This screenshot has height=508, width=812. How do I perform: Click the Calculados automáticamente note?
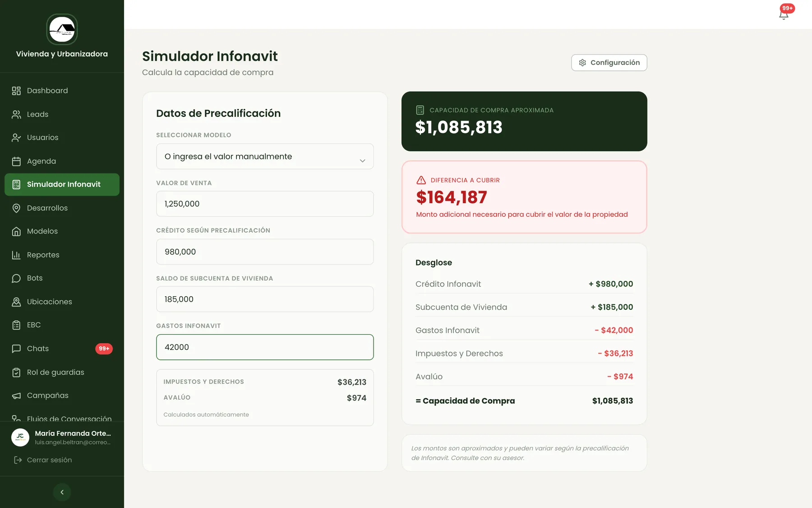click(206, 415)
